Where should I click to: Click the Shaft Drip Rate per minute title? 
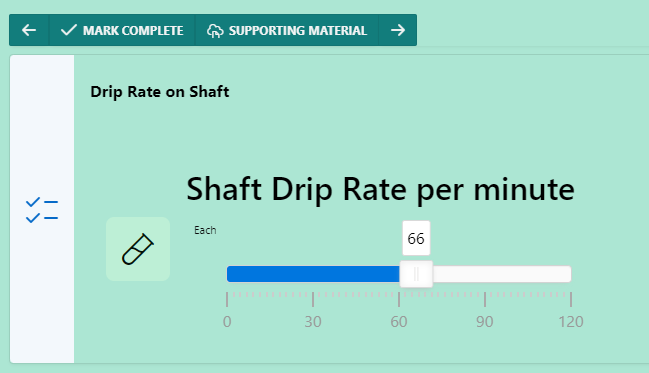(x=380, y=190)
